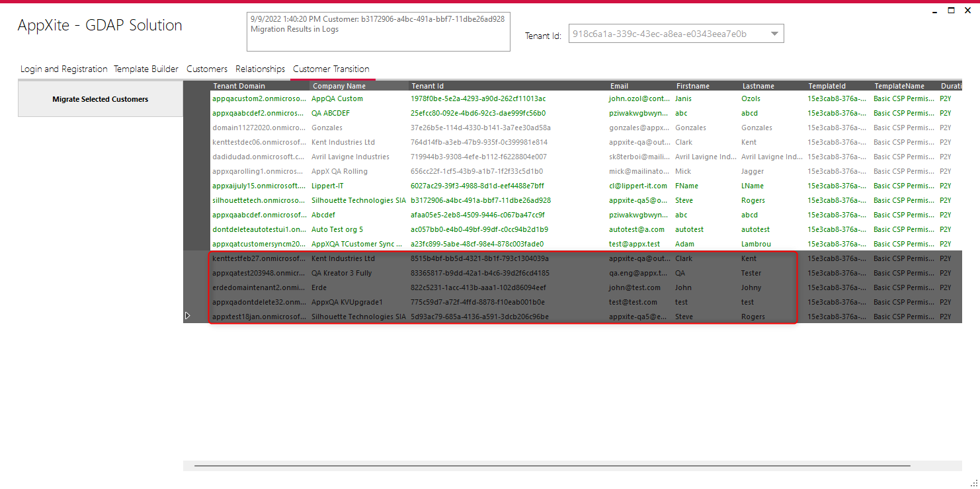The height and width of the screenshot is (489, 980).
Task: Close the AppXite window
Action: coord(967,10)
